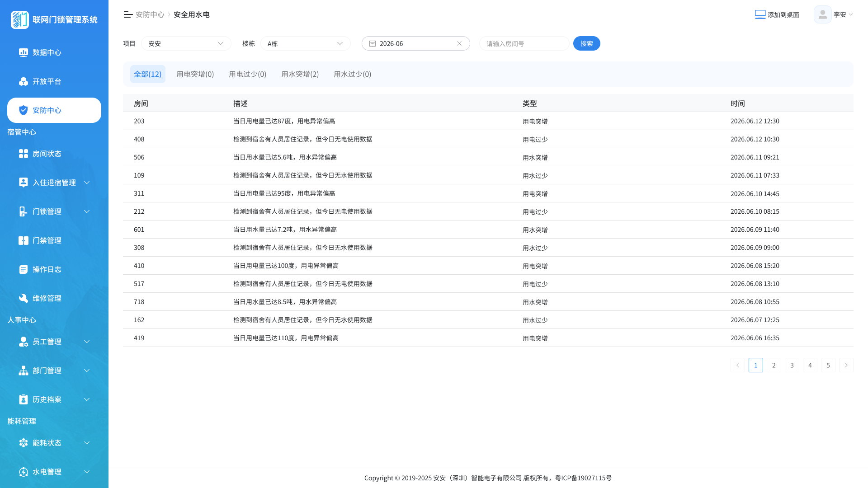The width and height of the screenshot is (868, 488).
Task: Click time 2026.06.11 07:33
Action: 755,175
